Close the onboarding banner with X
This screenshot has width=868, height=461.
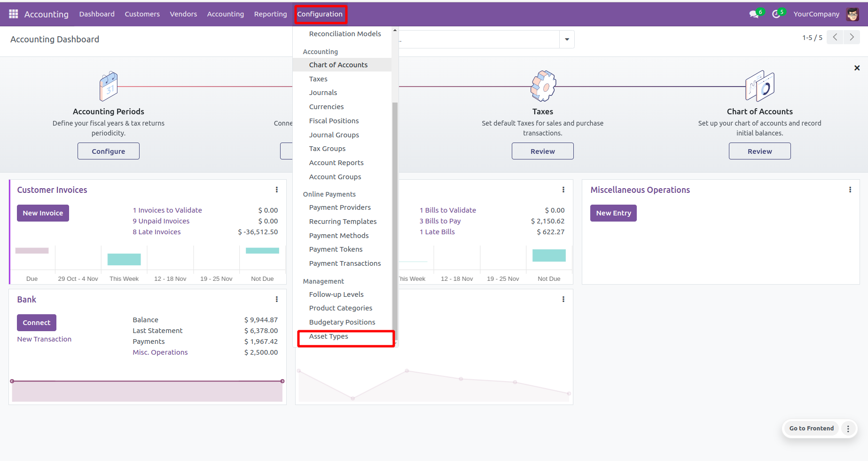(x=857, y=68)
